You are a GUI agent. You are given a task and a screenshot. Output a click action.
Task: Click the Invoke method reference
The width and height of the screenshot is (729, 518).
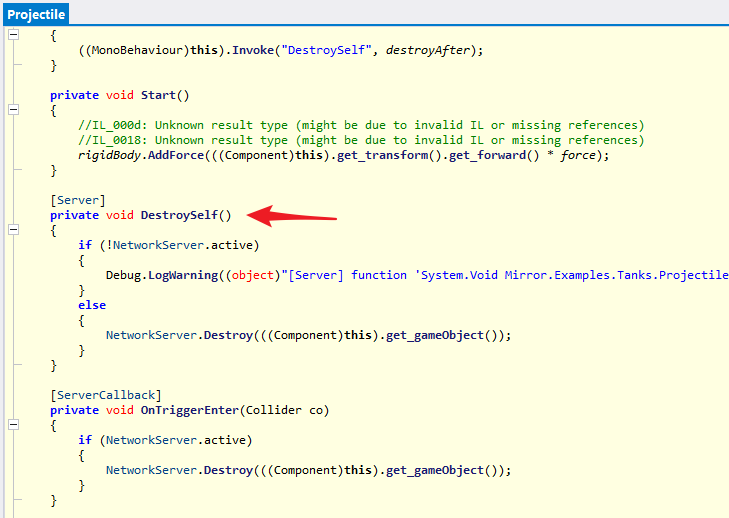coord(253,50)
